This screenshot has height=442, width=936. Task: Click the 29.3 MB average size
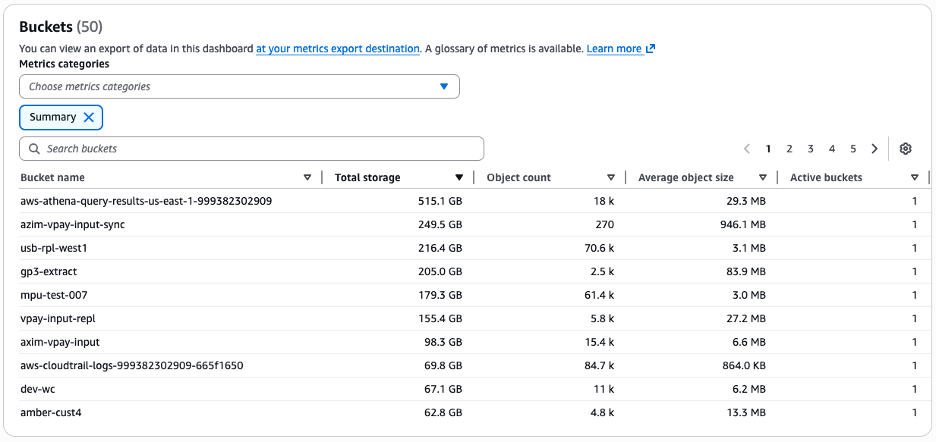pyautogui.click(x=744, y=202)
